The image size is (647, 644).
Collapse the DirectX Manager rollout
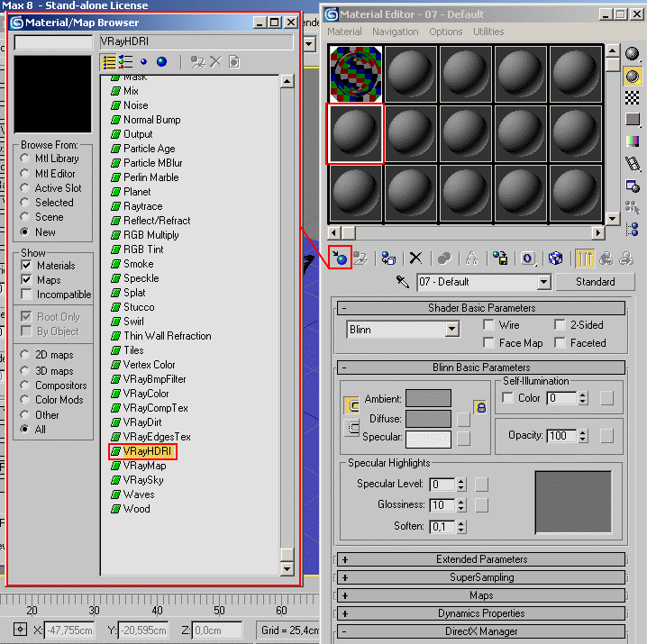click(481, 631)
